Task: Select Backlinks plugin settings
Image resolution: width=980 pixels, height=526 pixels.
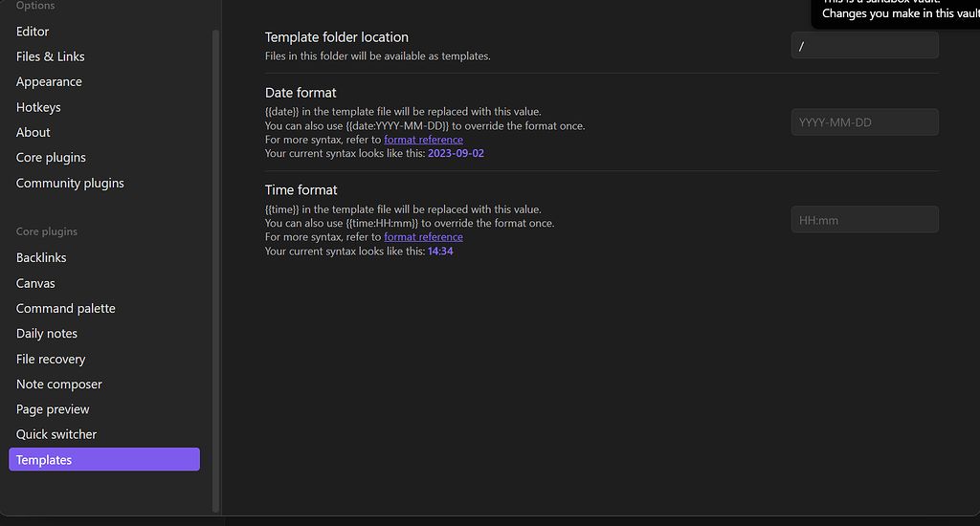Action: 41,257
